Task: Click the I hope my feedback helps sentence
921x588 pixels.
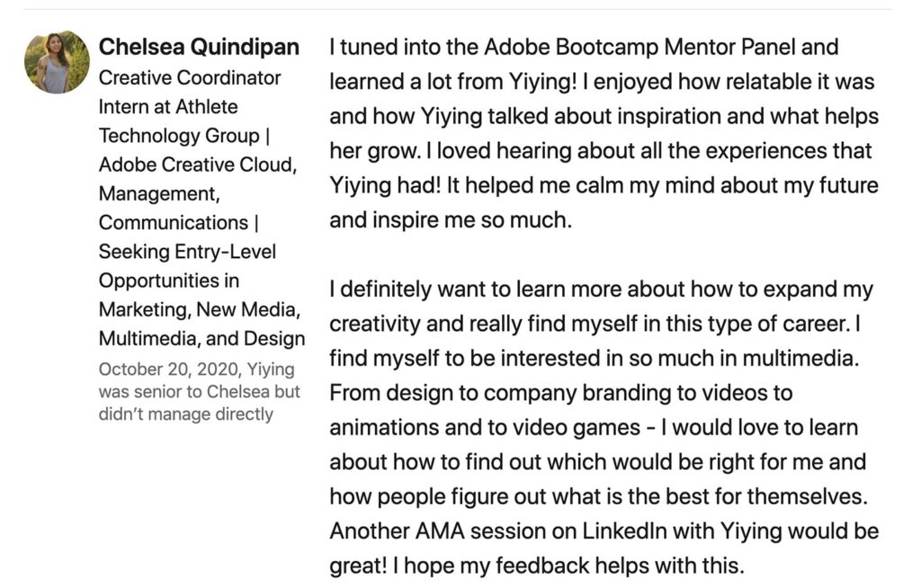Action: point(568,566)
